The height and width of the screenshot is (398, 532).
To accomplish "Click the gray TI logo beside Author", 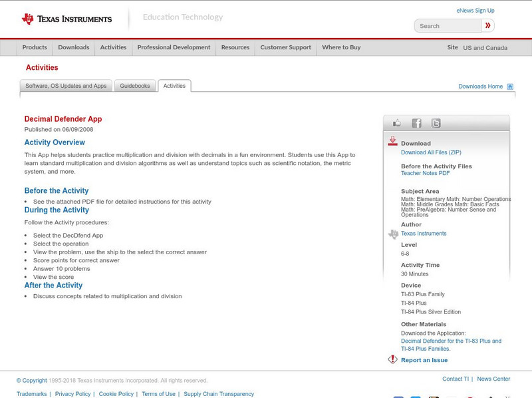I will coord(393,234).
